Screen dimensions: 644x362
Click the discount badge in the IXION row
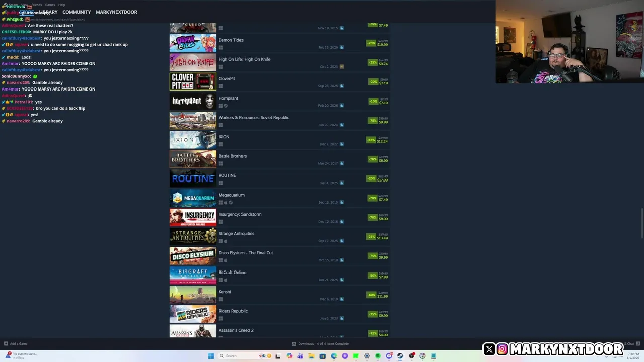[x=371, y=140]
